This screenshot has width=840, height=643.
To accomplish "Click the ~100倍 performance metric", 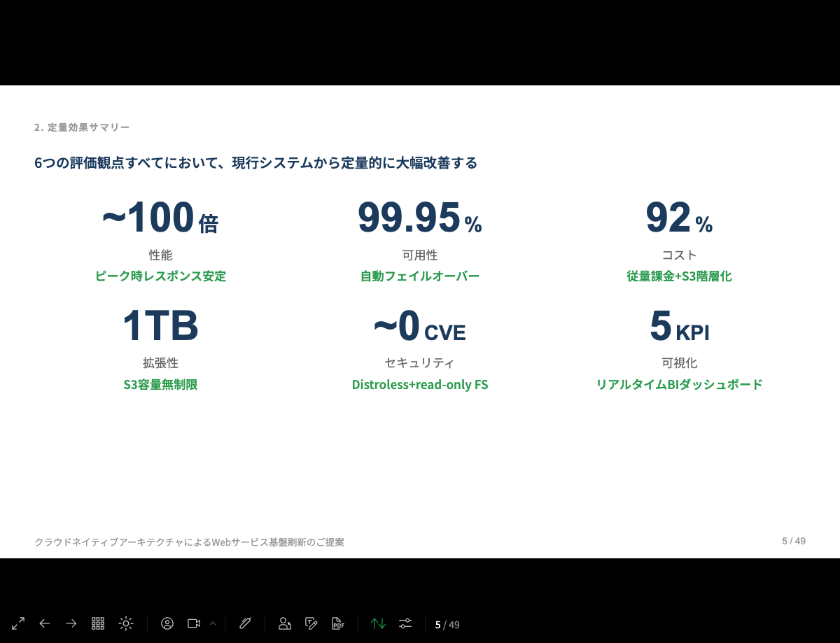I will tap(160, 218).
